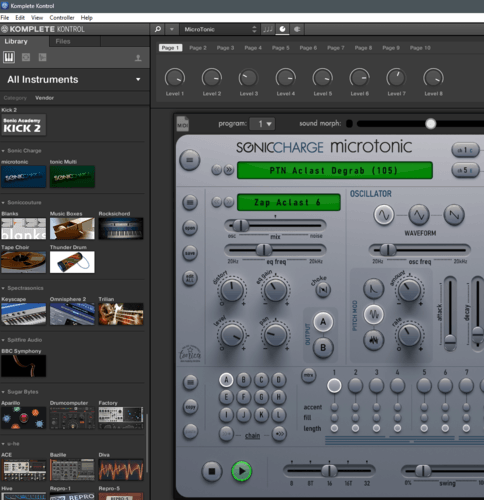The height and width of the screenshot is (500, 484).
Task: Open the program number dropdown
Action: tap(262, 124)
